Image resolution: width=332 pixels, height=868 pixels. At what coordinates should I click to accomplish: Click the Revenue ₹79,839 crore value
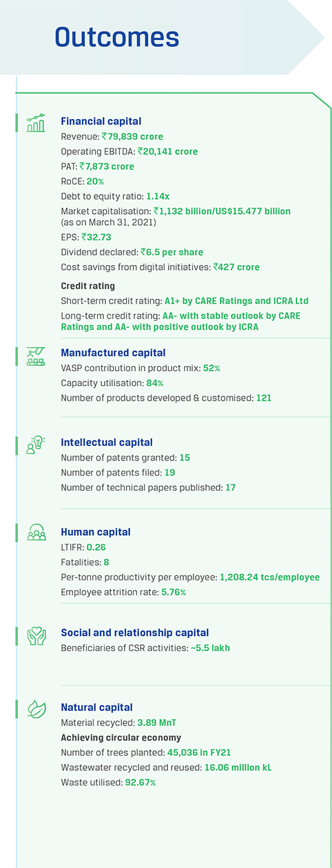click(132, 136)
